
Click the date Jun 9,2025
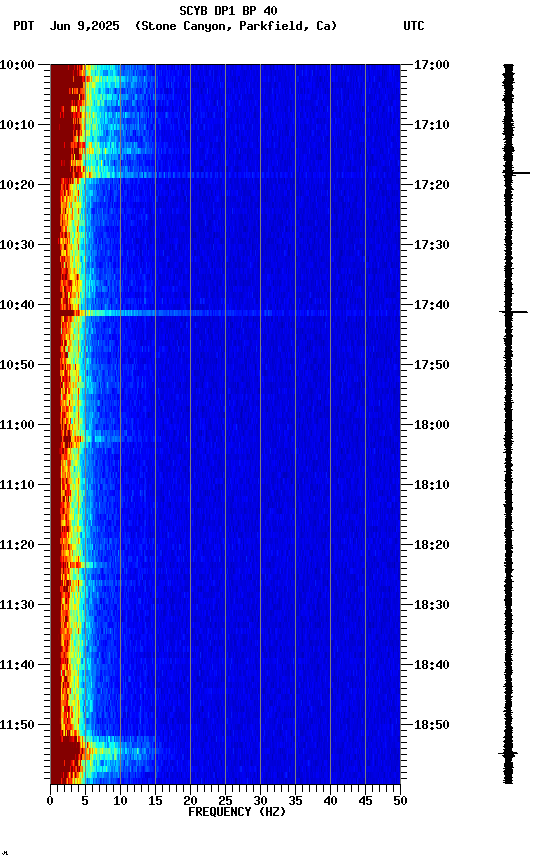click(x=84, y=26)
